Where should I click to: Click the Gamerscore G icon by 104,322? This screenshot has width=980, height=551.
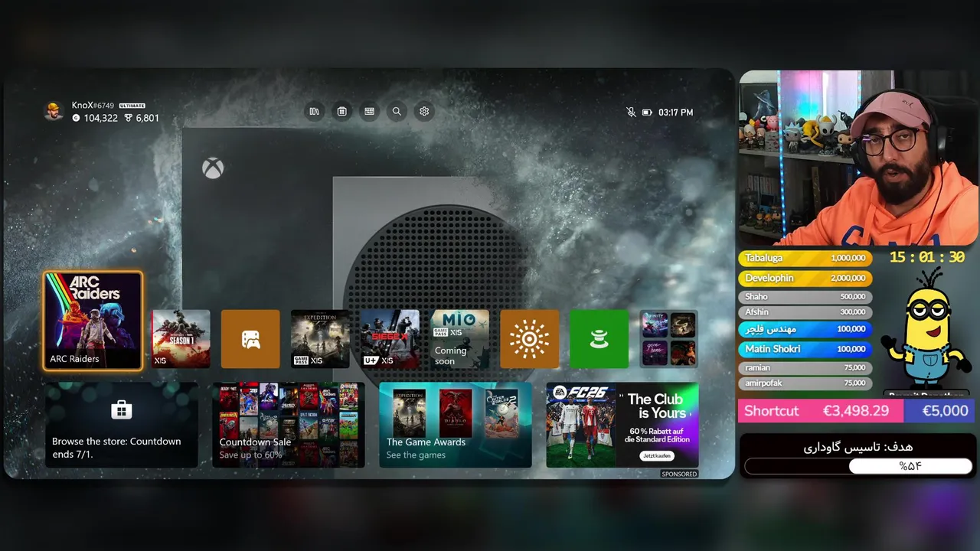point(76,119)
